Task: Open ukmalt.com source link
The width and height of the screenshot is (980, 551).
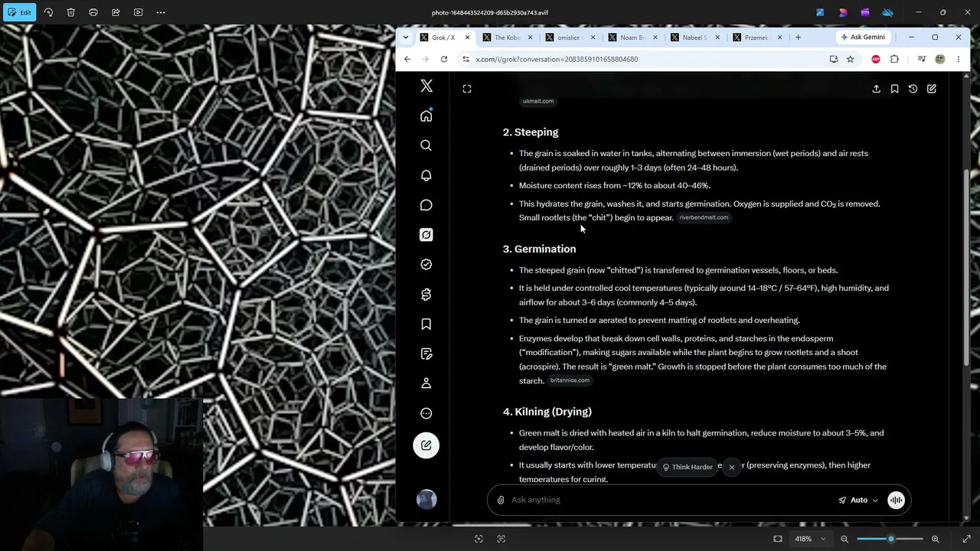Action: click(x=537, y=101)
